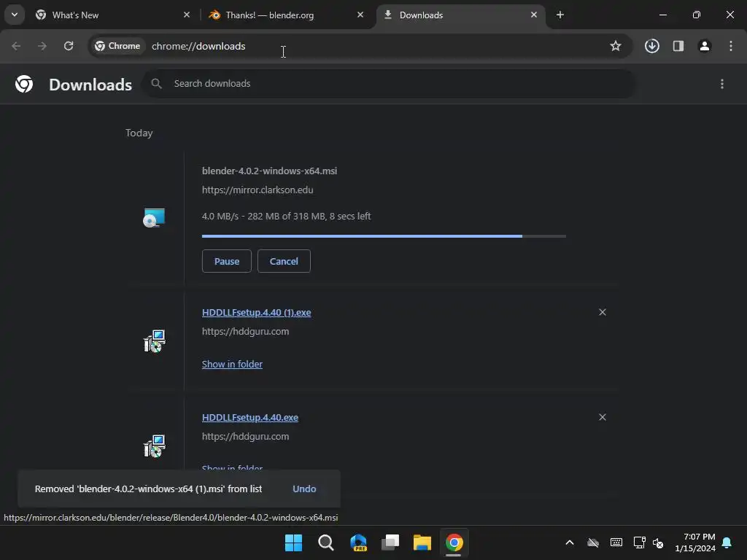Click the blender-4.0.2-windows-x64.msi file name
Screen dimensions: 747x560
270,171
